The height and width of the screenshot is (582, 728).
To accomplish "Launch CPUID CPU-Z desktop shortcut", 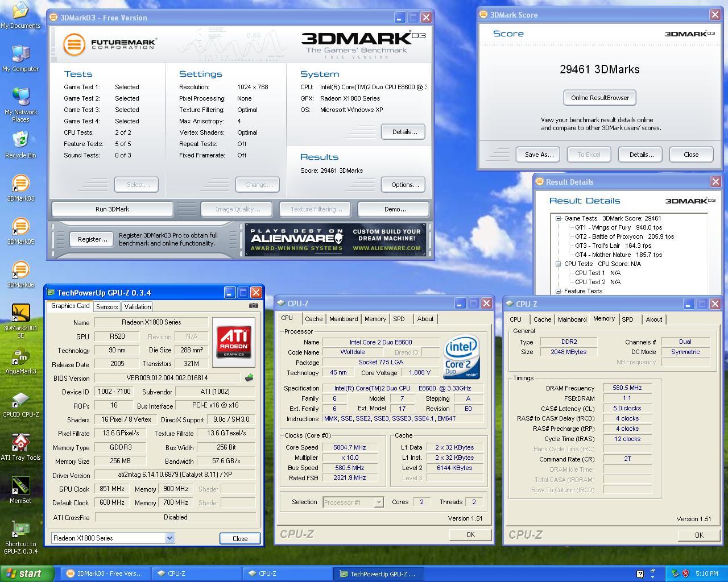I will click(x=20, y=404).
